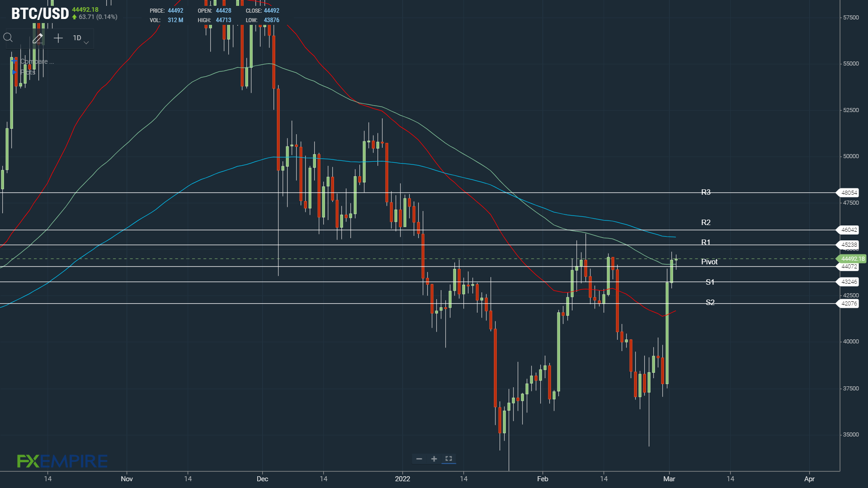868x488 pixels.
Task: Select the S1 support label
Action: click(x=710, y=282)
